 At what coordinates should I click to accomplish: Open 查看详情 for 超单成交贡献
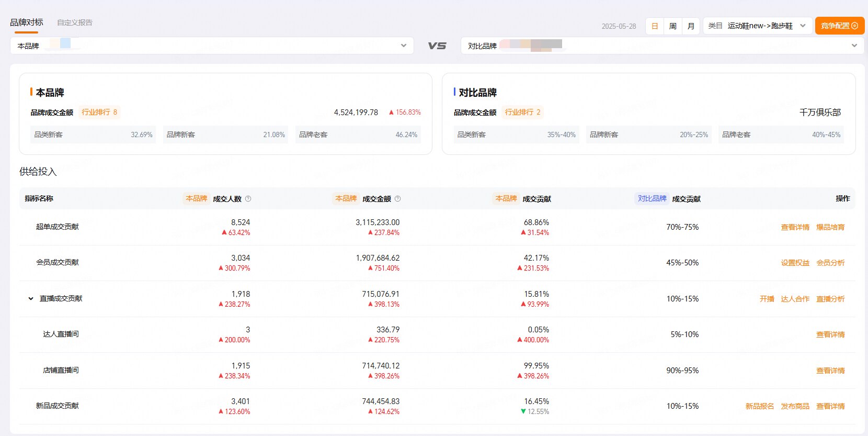[795, 227]
